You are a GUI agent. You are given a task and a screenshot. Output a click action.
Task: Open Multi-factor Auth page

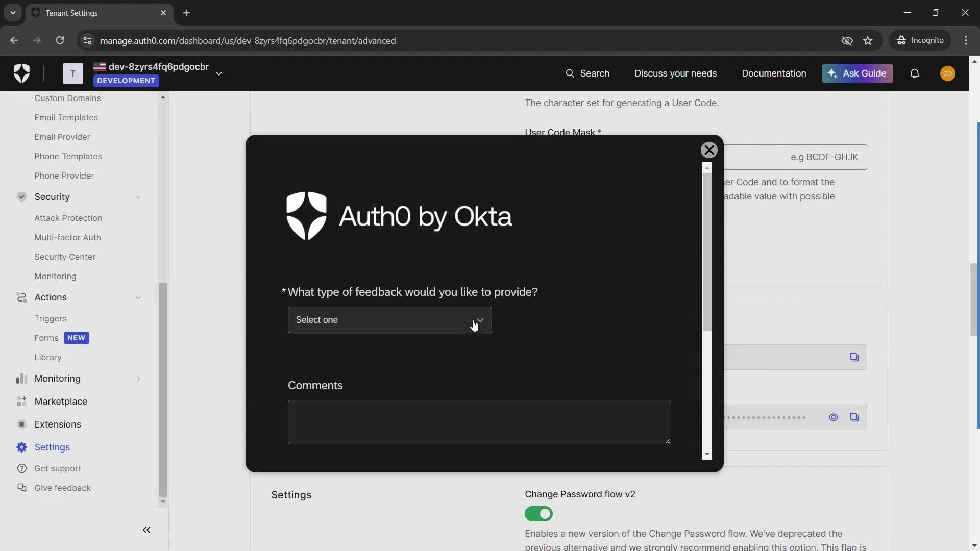[67, 237]
